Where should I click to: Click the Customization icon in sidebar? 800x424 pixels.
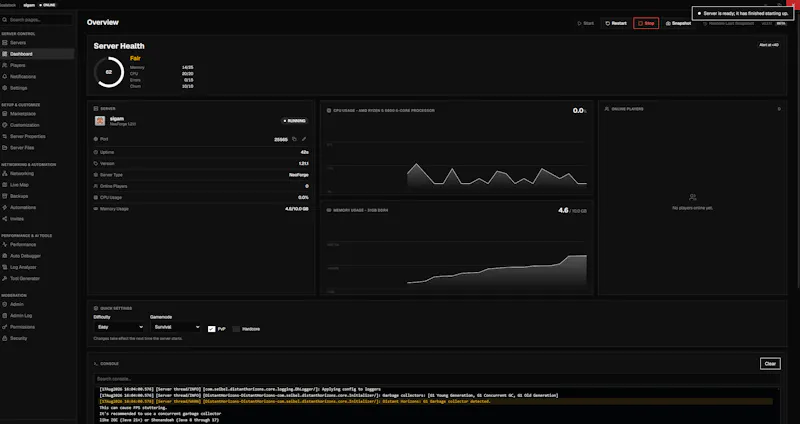5,125
